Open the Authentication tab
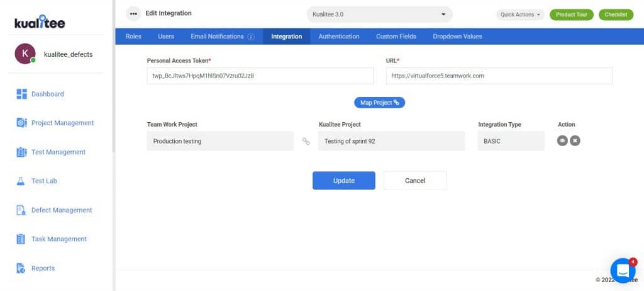 (x=339, y=37)
